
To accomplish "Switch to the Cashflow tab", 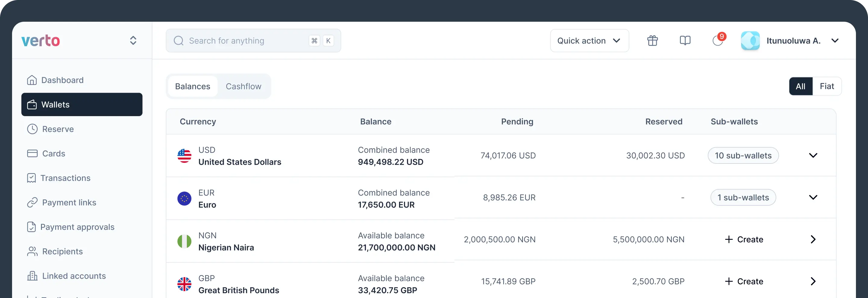I will pyautogui.click(x=244, y=87).
